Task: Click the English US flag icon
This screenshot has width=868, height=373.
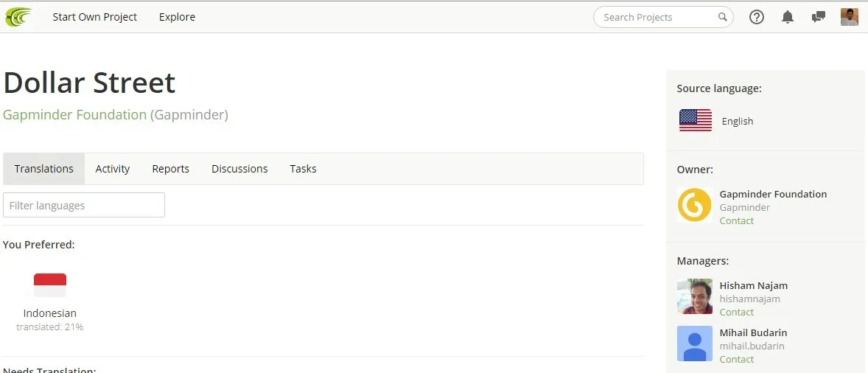Action: [x=696, y=121]
